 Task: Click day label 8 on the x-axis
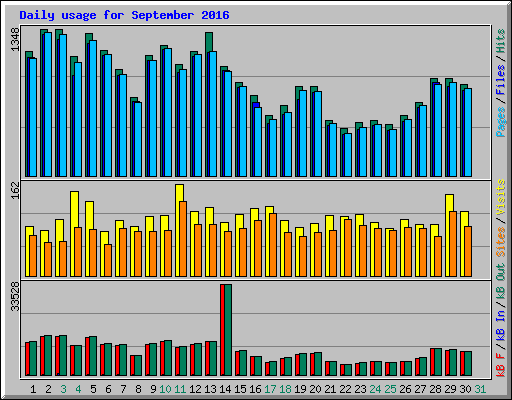tap(138, 389)
